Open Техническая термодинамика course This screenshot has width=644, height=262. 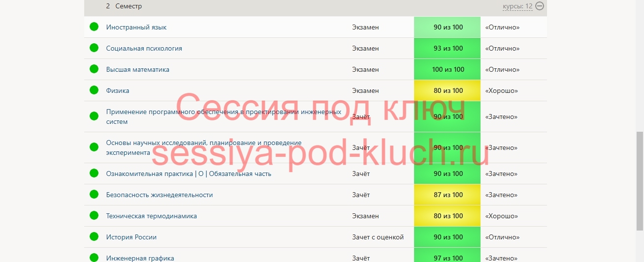[151, 216]
